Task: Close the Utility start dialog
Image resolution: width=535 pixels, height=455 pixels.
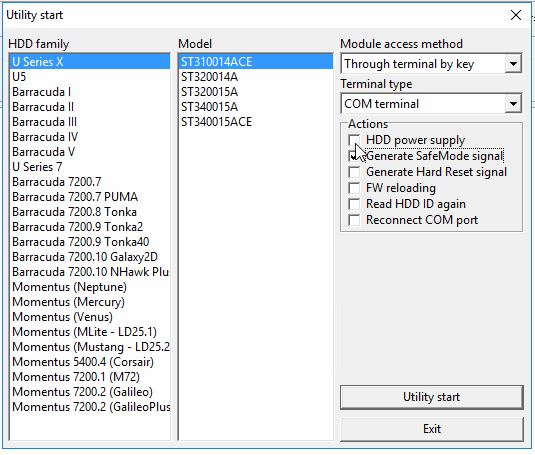Action: click(516, 15)
